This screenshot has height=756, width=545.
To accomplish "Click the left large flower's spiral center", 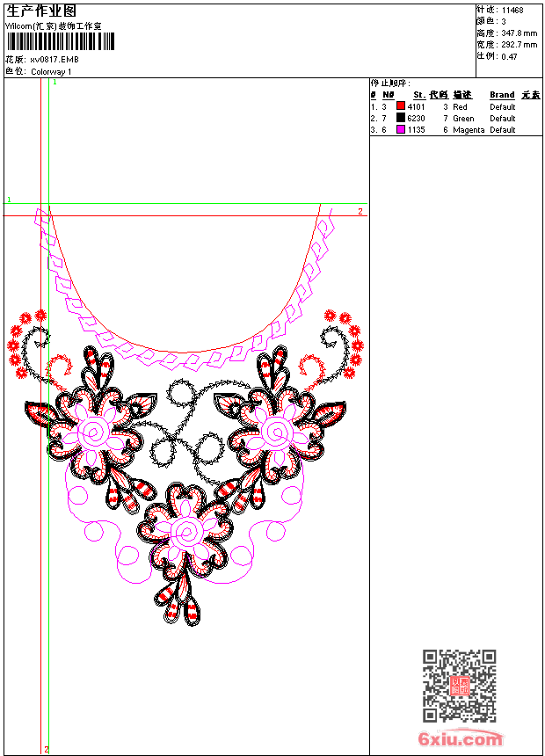I will (93, 431).
